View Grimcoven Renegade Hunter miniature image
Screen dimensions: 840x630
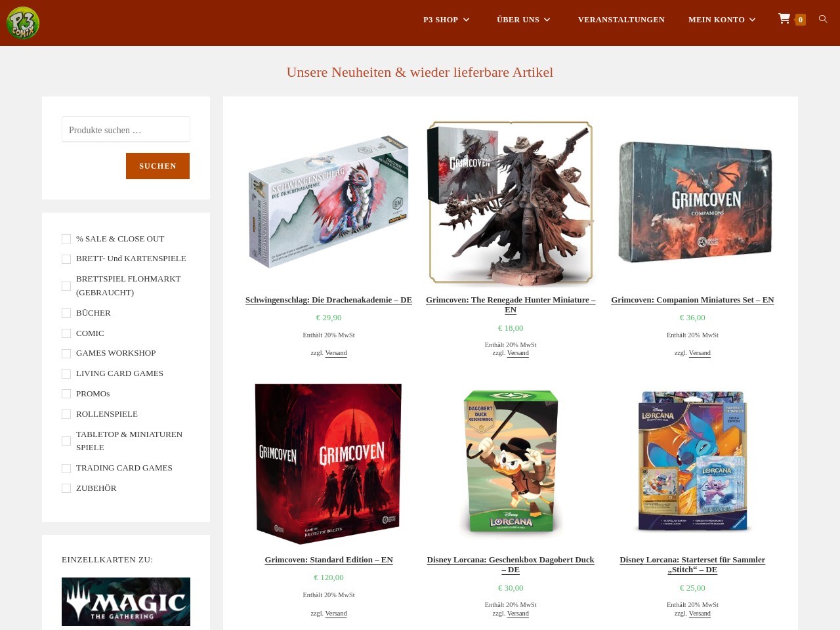(511, 203)
